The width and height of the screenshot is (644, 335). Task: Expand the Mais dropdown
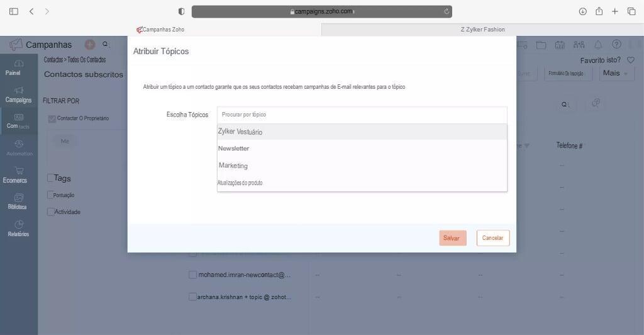(x=617, y=73)
